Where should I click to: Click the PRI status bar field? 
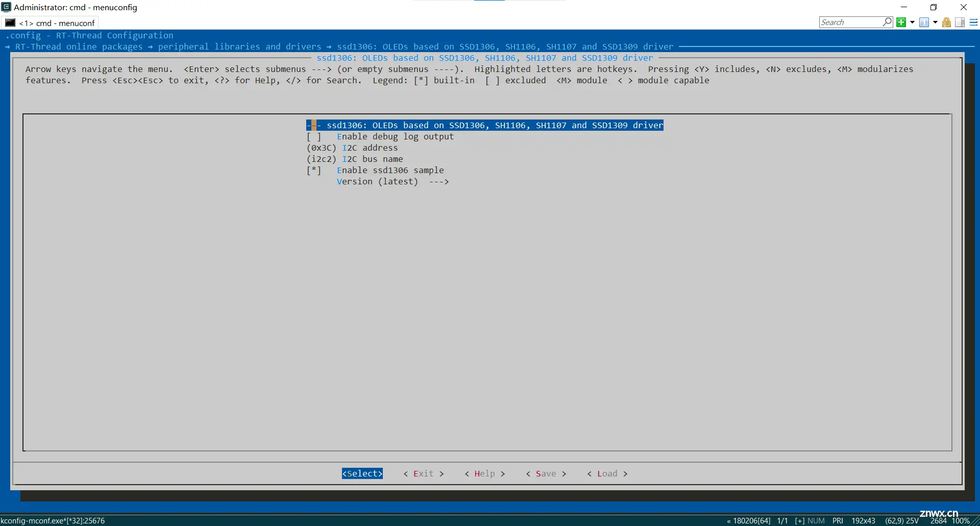point(838,521)
